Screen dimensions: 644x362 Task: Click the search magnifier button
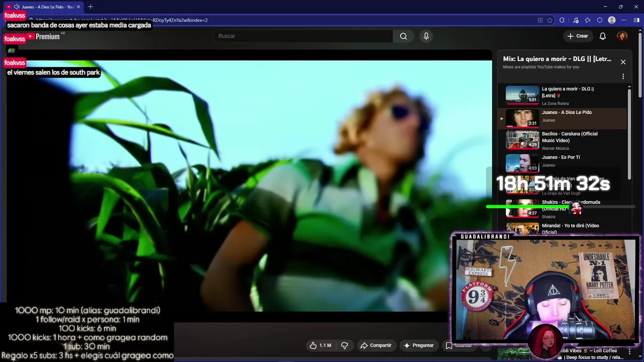pos(404,36)
